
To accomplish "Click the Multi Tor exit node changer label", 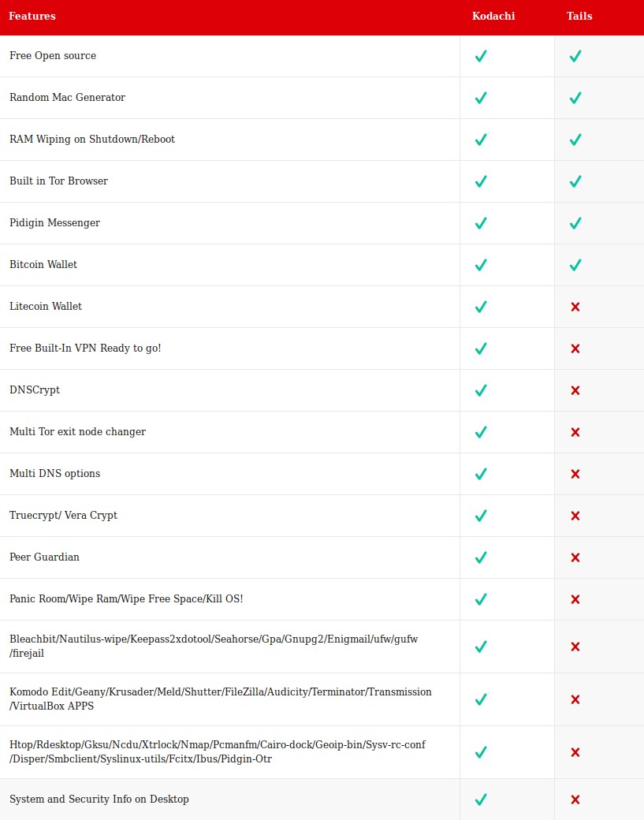I will pos(77,432).
